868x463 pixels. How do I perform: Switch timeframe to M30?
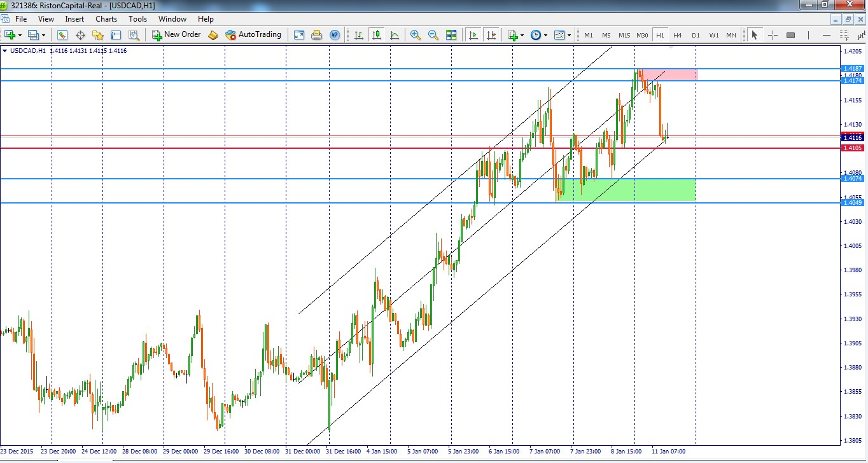(642, 35)
